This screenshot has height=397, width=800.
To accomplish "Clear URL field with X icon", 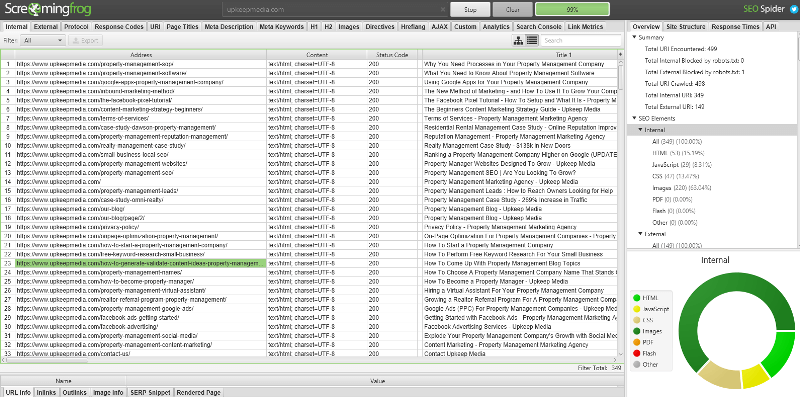I will coord(442,9).
